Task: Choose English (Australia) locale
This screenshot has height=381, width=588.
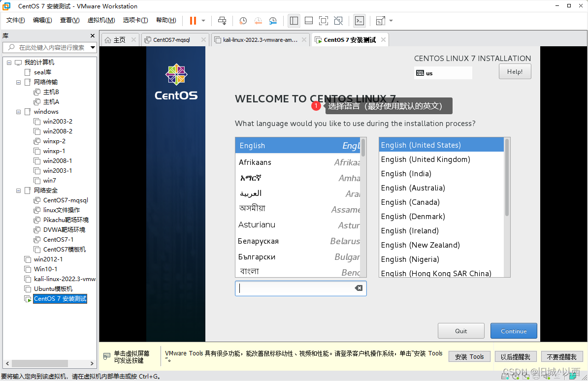Action: point(441,188)
